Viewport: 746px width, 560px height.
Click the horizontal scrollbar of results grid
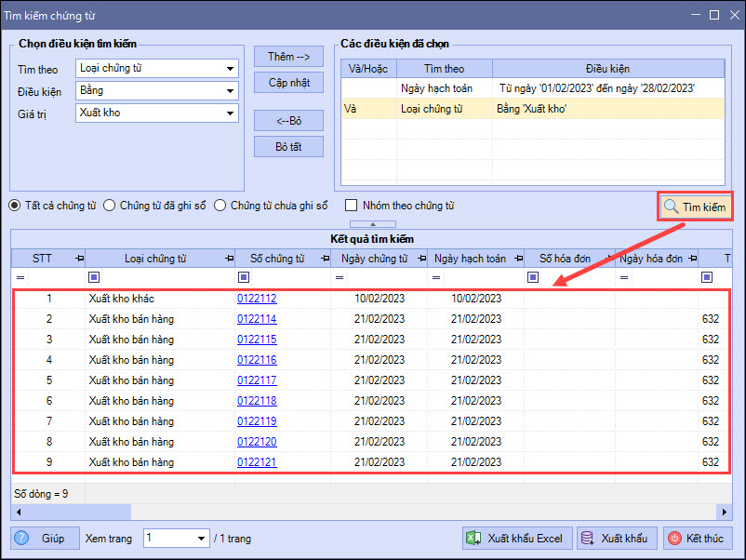click(x=372, y=512)
